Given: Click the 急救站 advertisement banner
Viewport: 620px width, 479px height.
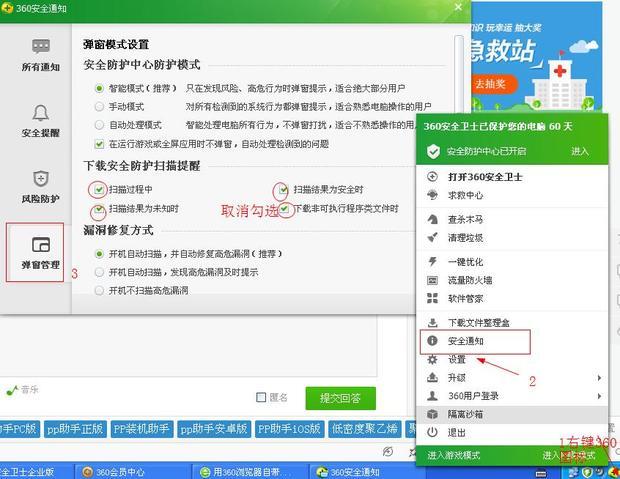Looking at the screenshot, I should click(x=537, y=57).
